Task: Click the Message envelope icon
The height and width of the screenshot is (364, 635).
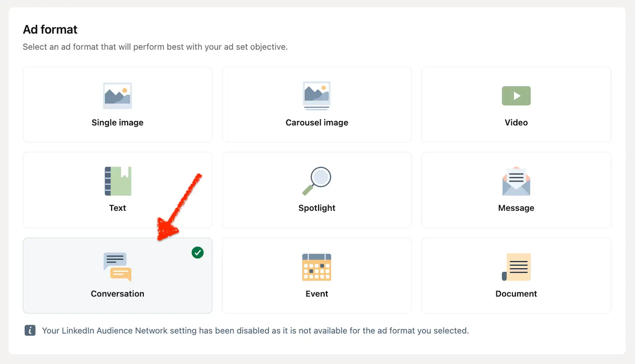Action: tap(516, 181)
